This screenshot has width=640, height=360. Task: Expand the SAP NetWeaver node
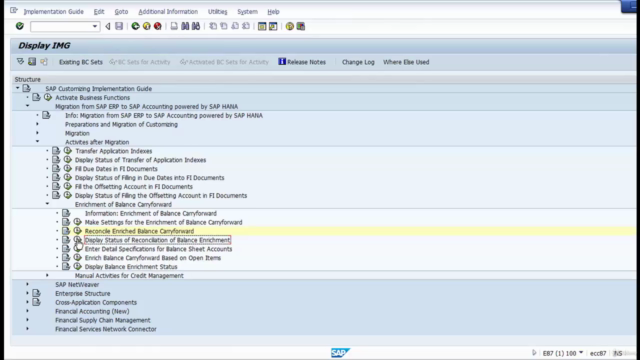coord(27,284)
